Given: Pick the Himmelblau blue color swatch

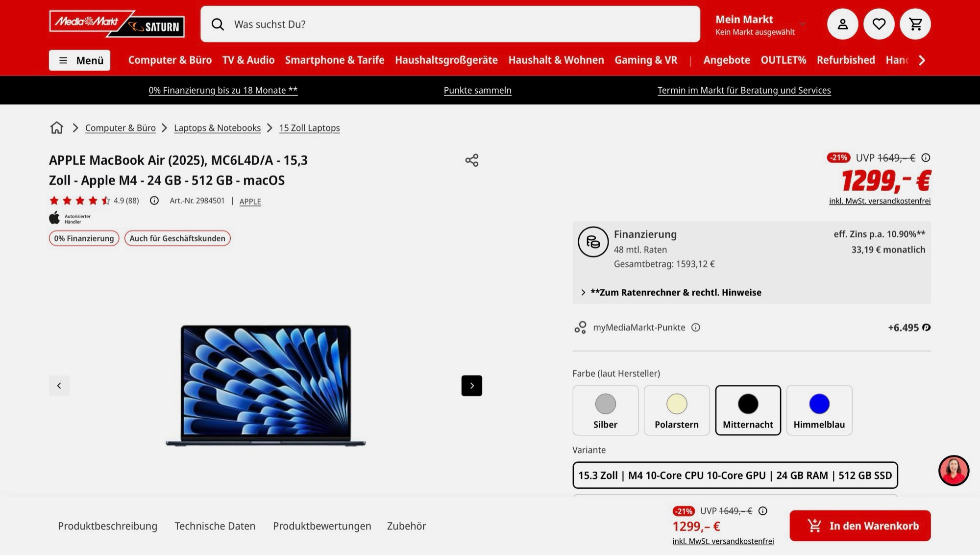Looking at the screenshot, I should (x=819, y=410).
